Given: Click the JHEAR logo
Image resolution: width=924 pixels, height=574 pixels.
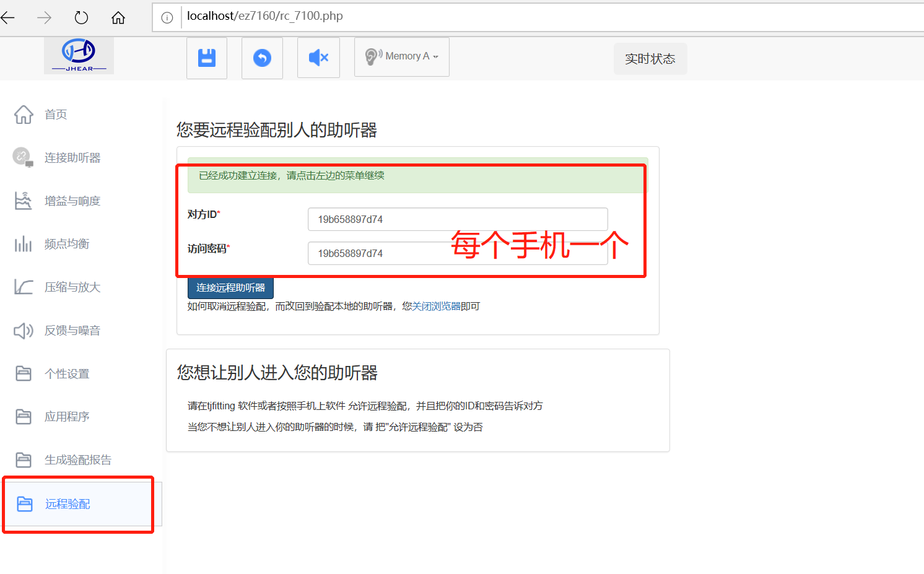Looking at the screenshot, I should point(79,55).
